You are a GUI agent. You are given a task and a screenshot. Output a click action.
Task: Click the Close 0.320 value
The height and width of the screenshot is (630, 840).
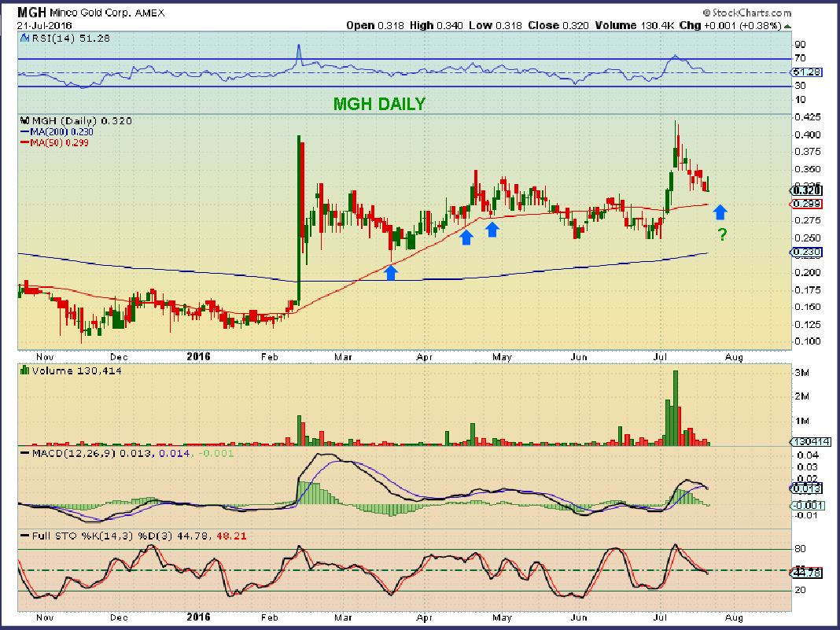tap(558, 25)
